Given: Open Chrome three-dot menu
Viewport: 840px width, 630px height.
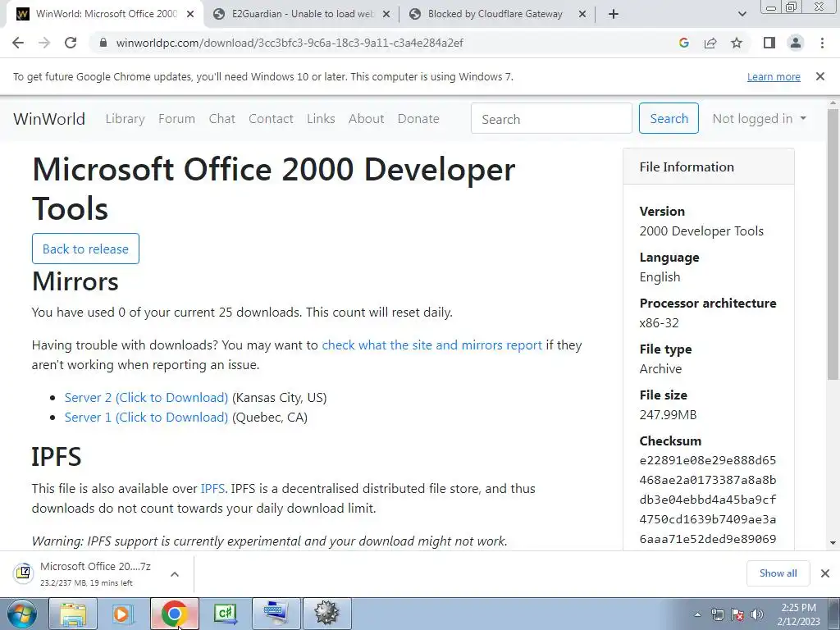Looking at the screenshot, I should (x=822, y=43).
